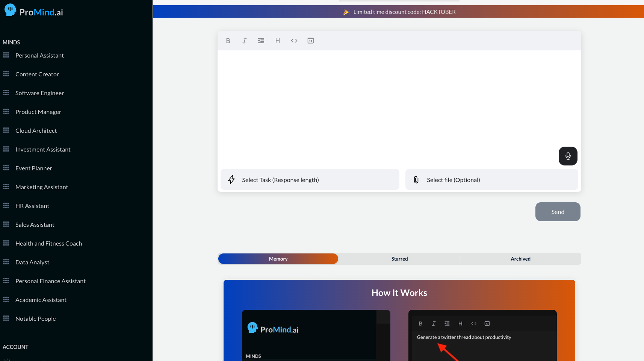Select Notable People in sidebar
Screen dimensions: 644x361
coord(36,319)
